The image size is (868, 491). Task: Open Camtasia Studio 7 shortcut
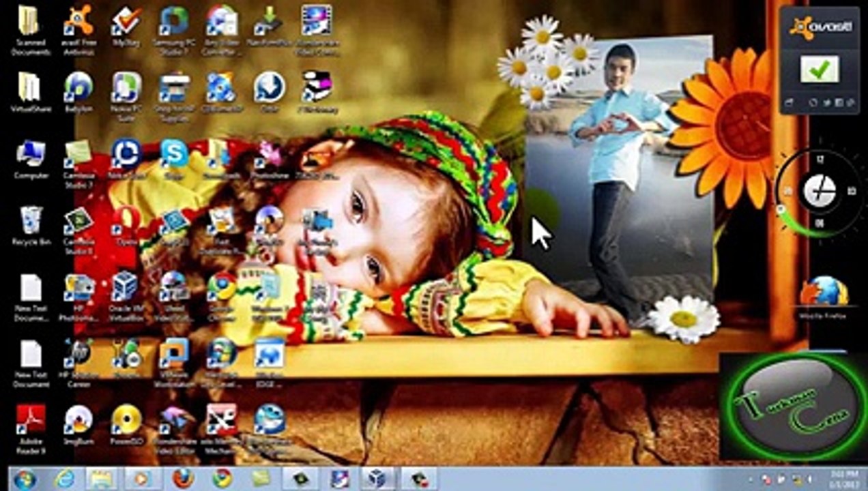(79, 164)
